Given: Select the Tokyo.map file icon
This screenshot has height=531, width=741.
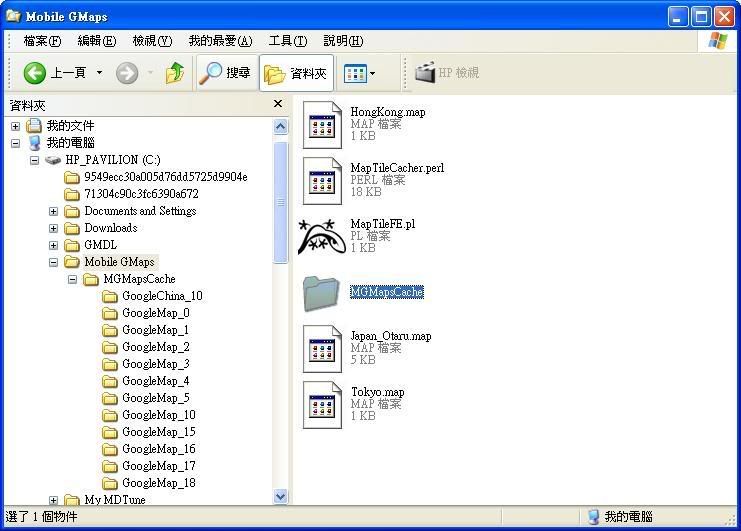Looking at the screenshot, I should point(322,404).
